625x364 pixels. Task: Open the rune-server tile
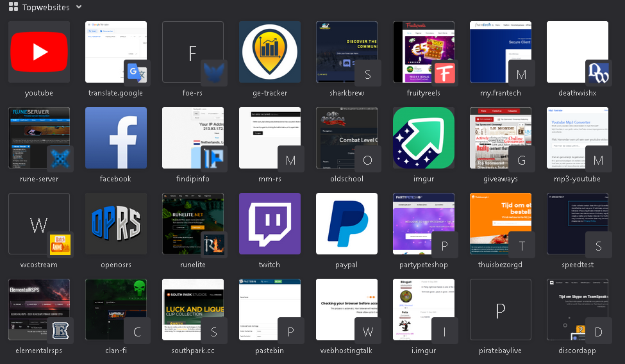tap(39, 138)
